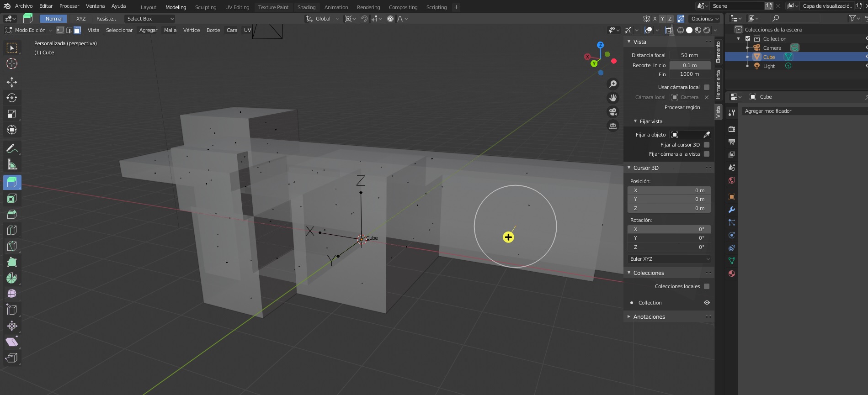This screenshot has width=868, height=395.
Task: Select Cube in the outliner
Action: click(769, 57)
